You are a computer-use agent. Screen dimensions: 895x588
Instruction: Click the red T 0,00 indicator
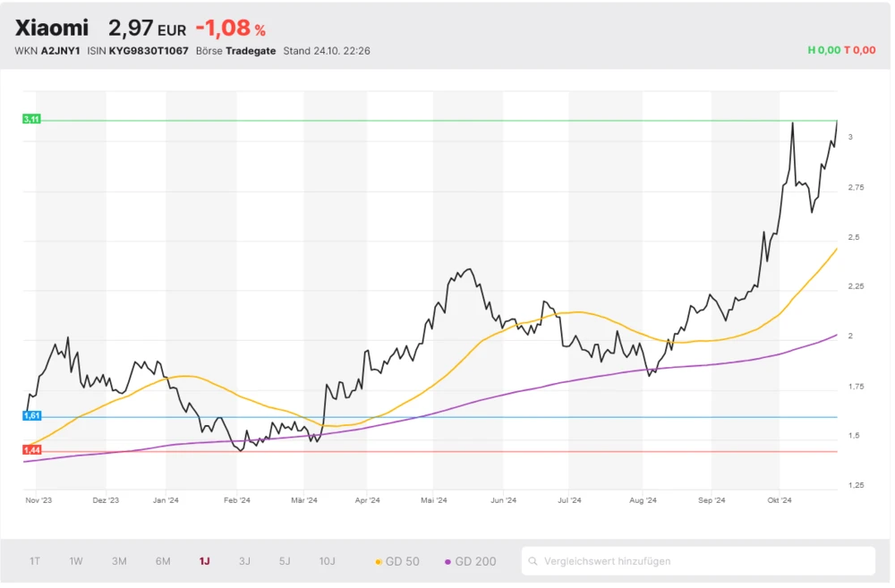[860, 50]
